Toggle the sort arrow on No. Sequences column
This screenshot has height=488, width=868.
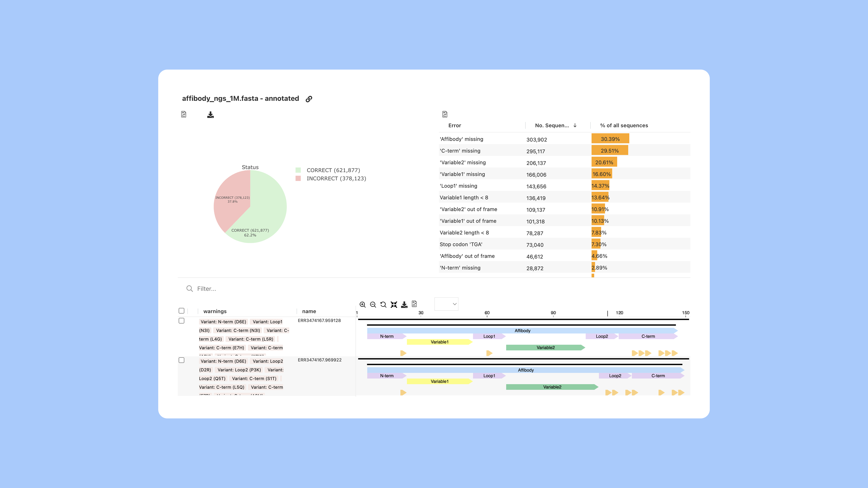coord(575,125)
